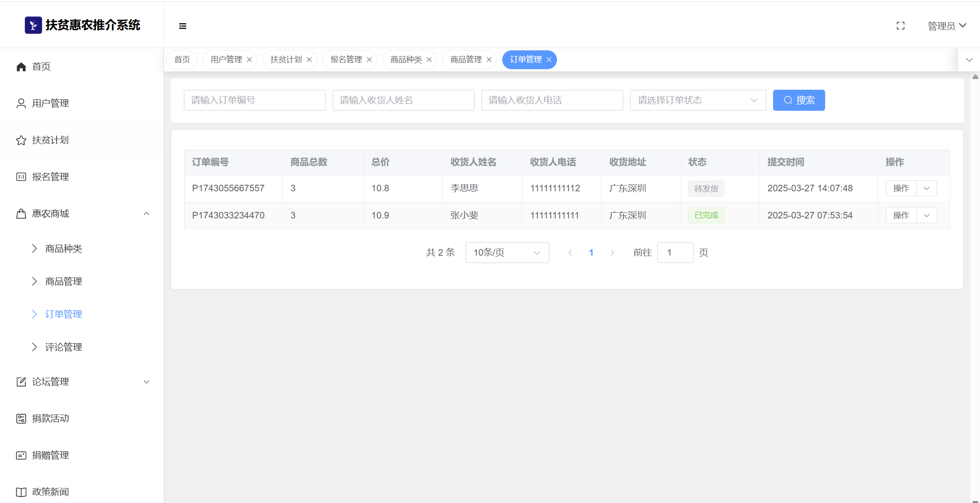Open 扶贫计划 star menu item
980x503 pixels.
50,140
